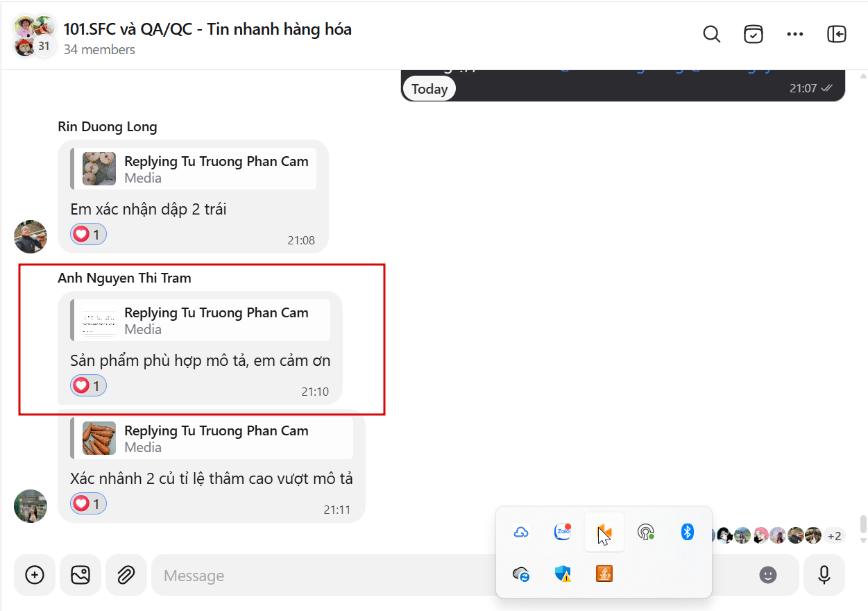Open the Java coffee cup tray icon

pyautogui.click(x=604, y=574)
